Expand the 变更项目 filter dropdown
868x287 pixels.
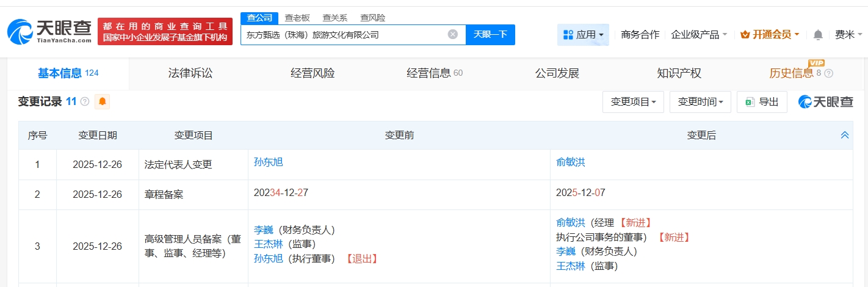point(633,102)
